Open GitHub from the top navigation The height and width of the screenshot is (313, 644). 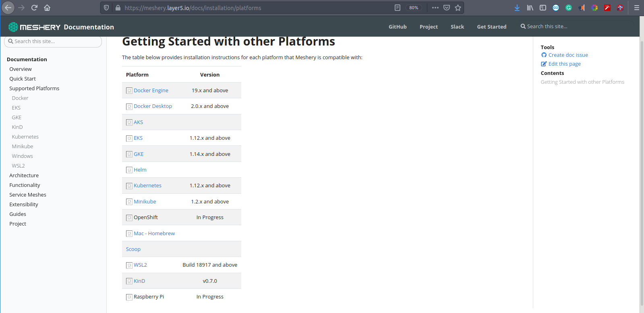tap(398, 27)
